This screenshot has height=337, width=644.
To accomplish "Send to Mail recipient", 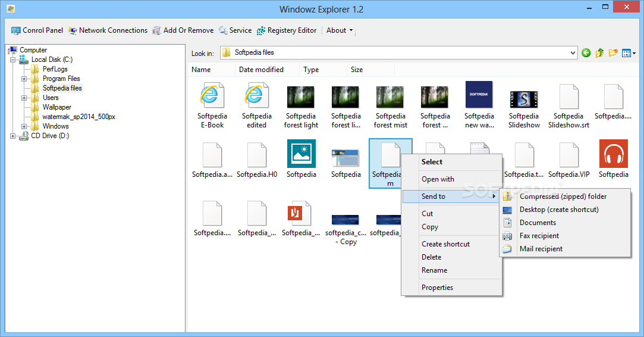I will tap(565, 249).
